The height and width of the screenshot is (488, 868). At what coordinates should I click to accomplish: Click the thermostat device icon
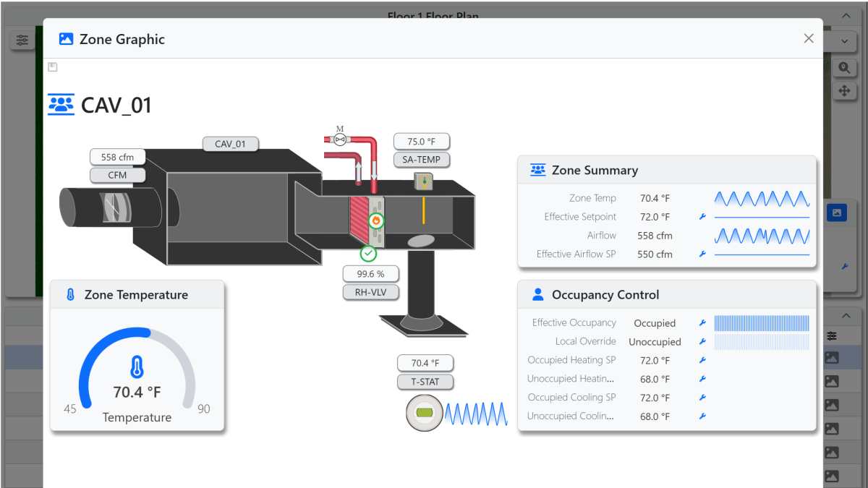coord(424,414)
